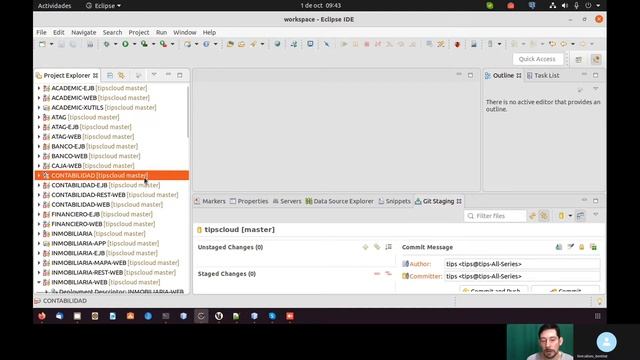Open dropdown next to New toolbar icon

click(51, 44)
